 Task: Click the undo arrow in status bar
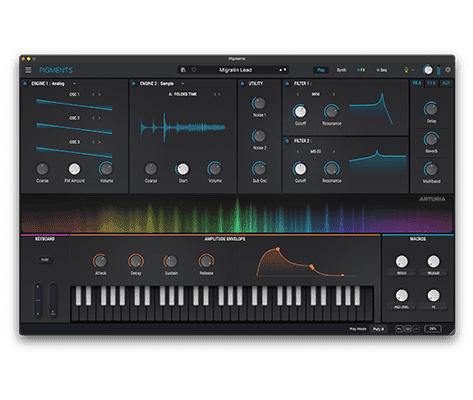[399, 329]
